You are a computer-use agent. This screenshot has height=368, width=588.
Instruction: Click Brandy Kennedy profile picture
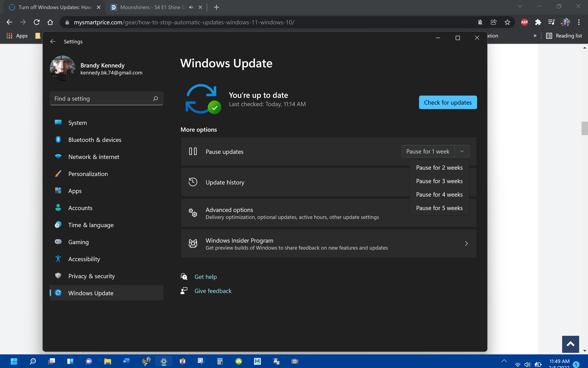click(62, 68)
